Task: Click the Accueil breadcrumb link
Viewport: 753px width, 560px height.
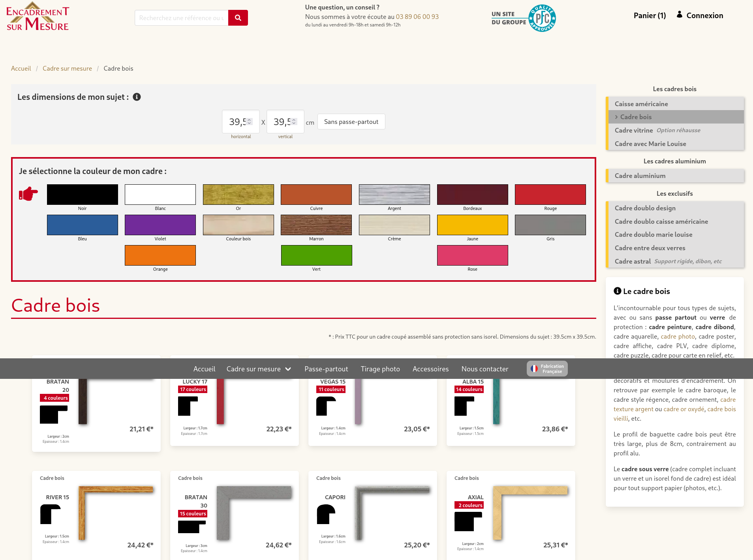Action: coord(21,68)
